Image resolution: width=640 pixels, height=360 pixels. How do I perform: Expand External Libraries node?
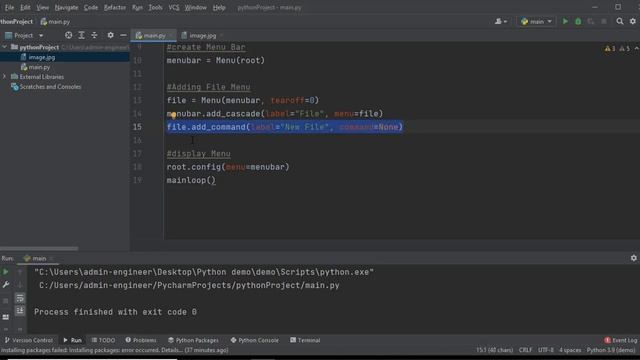click(4, 77)
